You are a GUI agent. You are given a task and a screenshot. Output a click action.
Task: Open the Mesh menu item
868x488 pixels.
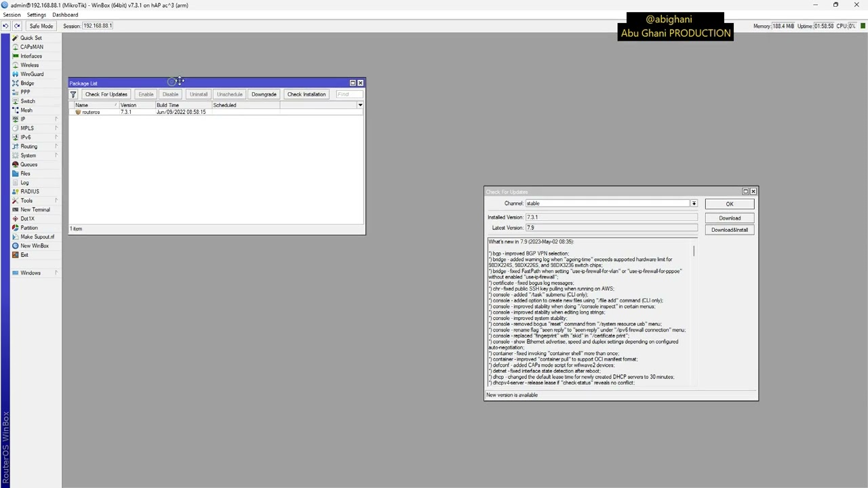[x=26, y=110]
